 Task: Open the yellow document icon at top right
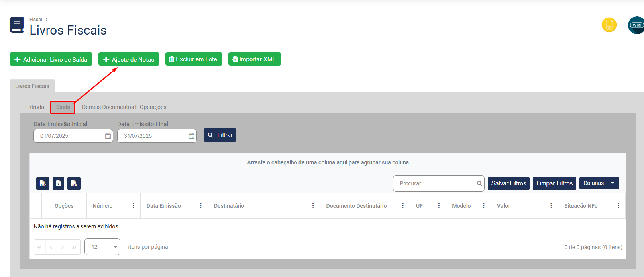(609, 25)
